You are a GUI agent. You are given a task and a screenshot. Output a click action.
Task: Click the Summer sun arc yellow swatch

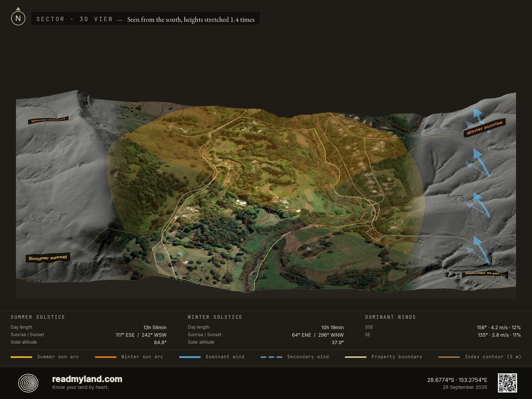pyautogui.click(x=21, y=357)
